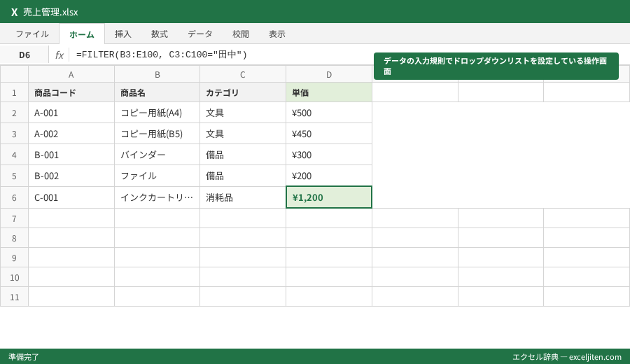The image size is (630, 364).
Task: Click the 準備完了 status bar text
Action: pyautogui.click(x=24, y=357)
